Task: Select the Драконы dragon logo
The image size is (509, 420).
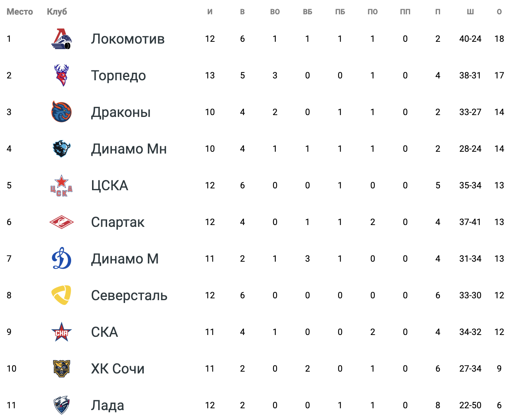Action: 61,112
